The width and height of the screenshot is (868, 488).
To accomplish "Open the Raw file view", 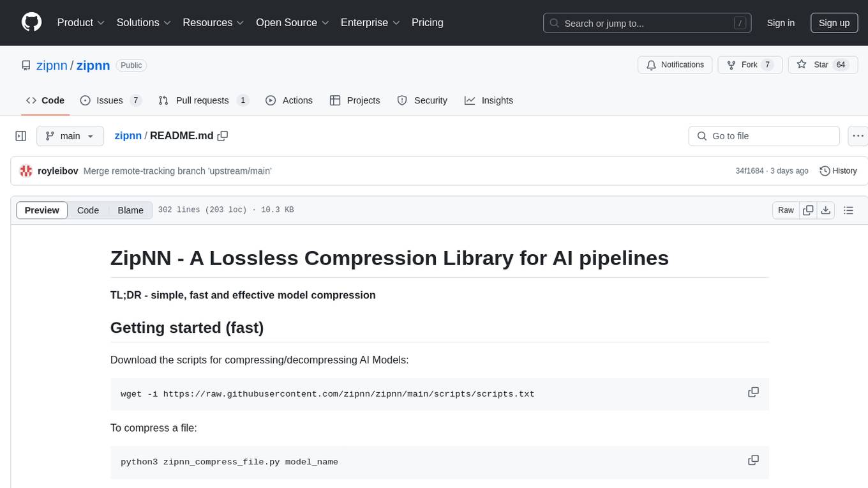I will point(786,210).
